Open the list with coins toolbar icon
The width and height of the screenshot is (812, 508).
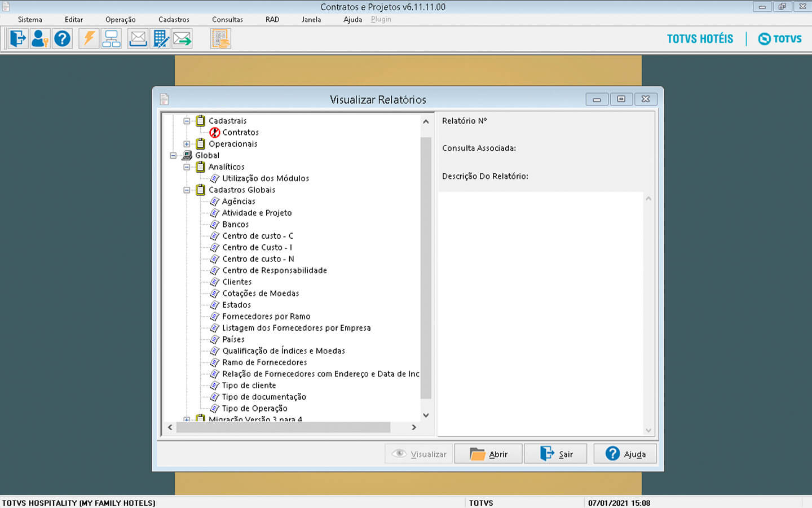220,39
